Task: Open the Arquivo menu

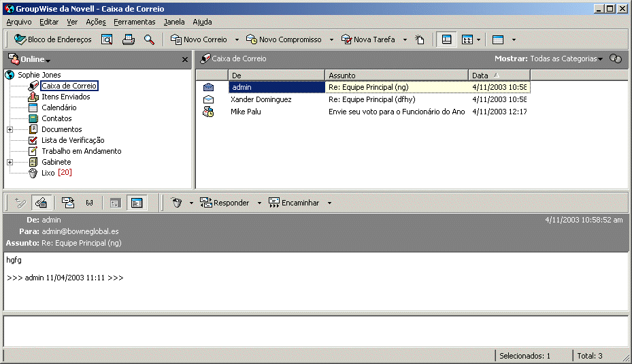Action: pos(18,22)
